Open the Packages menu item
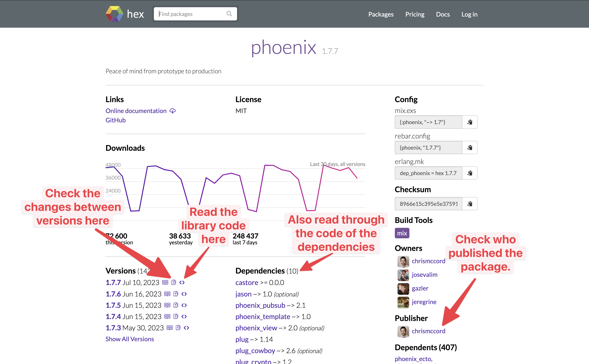Screen dimensions: 589x364 [x=381, y=14]
